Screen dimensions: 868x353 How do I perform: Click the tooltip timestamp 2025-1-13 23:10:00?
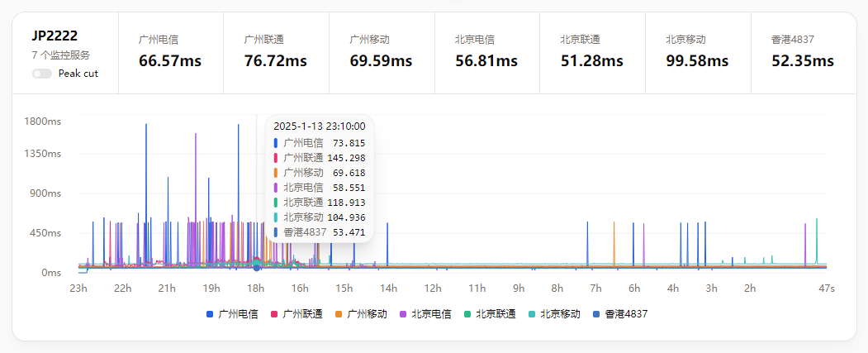click(x=319, y=126)
